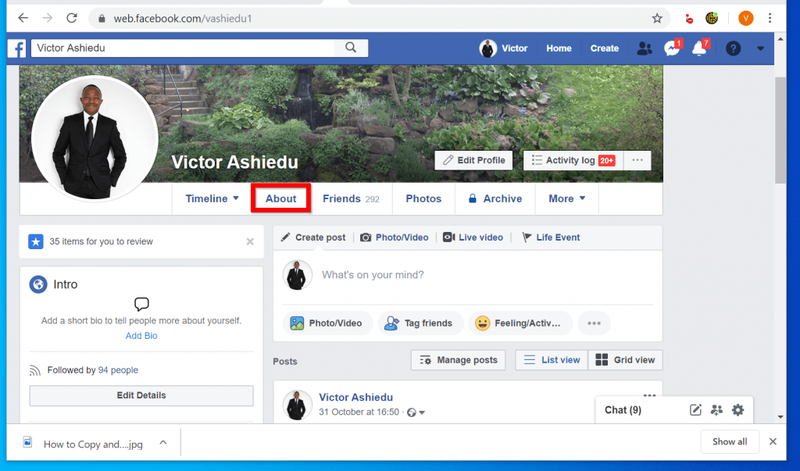Open the notifications bell
800x471 pixels.
click(x=699, y=48)
